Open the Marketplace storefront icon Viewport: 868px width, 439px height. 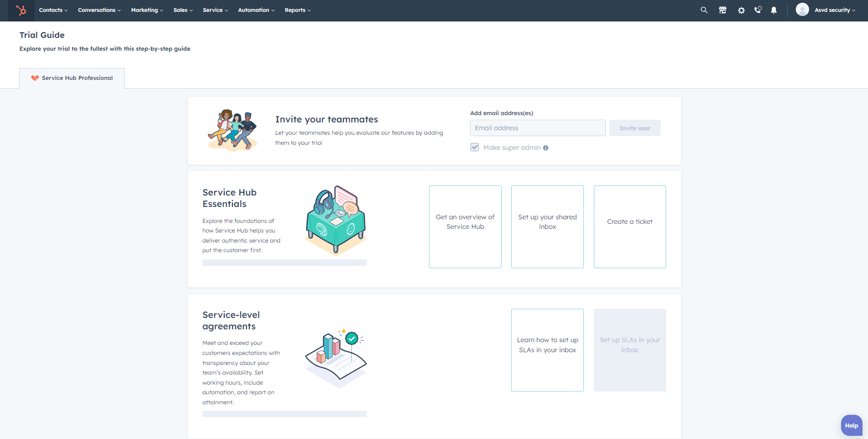coord(723,10)
